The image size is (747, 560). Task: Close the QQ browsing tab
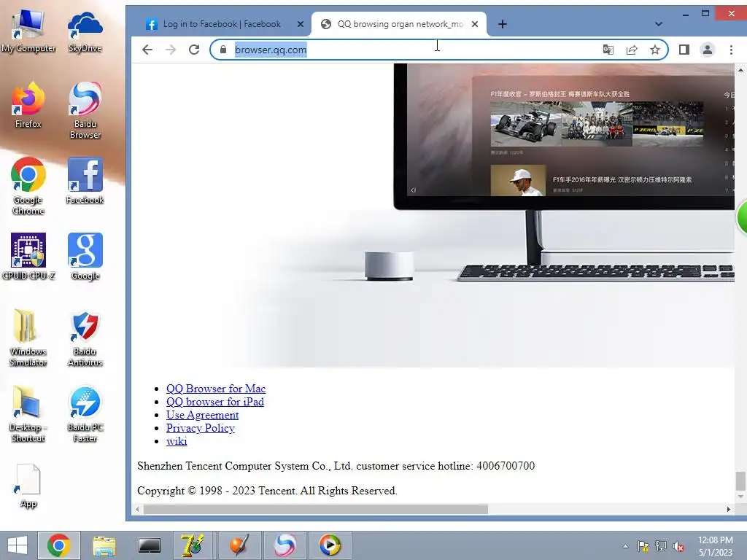(475, 24)
